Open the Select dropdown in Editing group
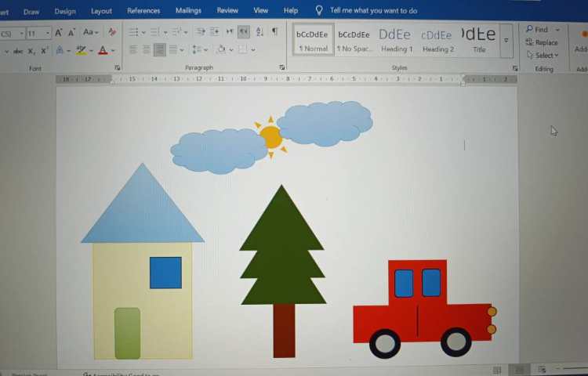588x376 pixels. point(543,56)
